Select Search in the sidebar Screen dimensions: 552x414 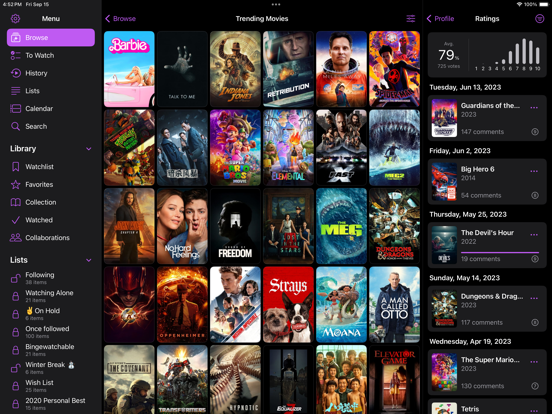point(51,126)
